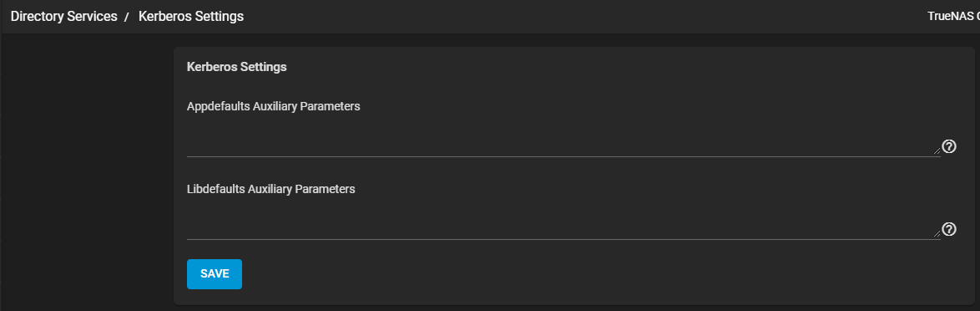Select the Kerberos Settings breadcrumb item

coord(191,17)
